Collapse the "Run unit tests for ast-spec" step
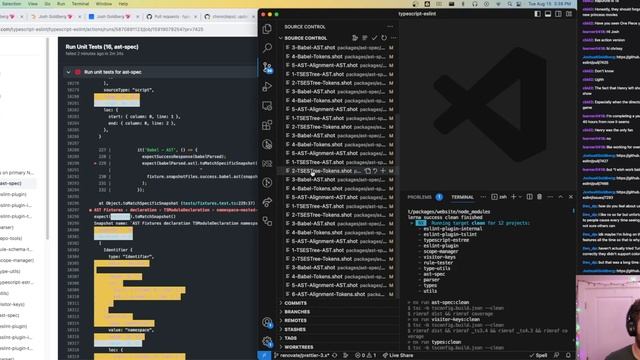The height and width of the screenshot is (360, 640). pyautogui.click(x=69, y=72)
